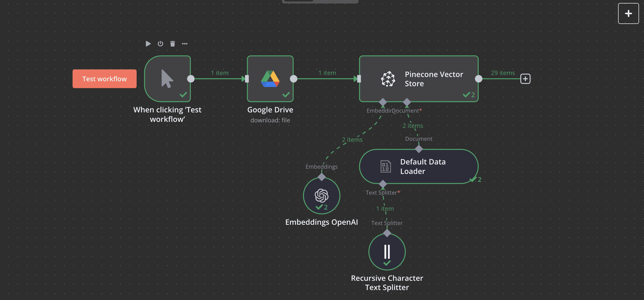
Task: Run the manual trigger node with play icon
Action: coord(148,44)
